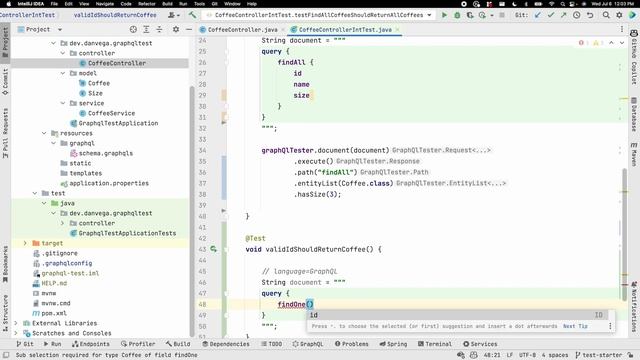640x360 pixels.
Task: Open Pull Requests tool window
Action: pyautogui.click(x=5, y=133)
